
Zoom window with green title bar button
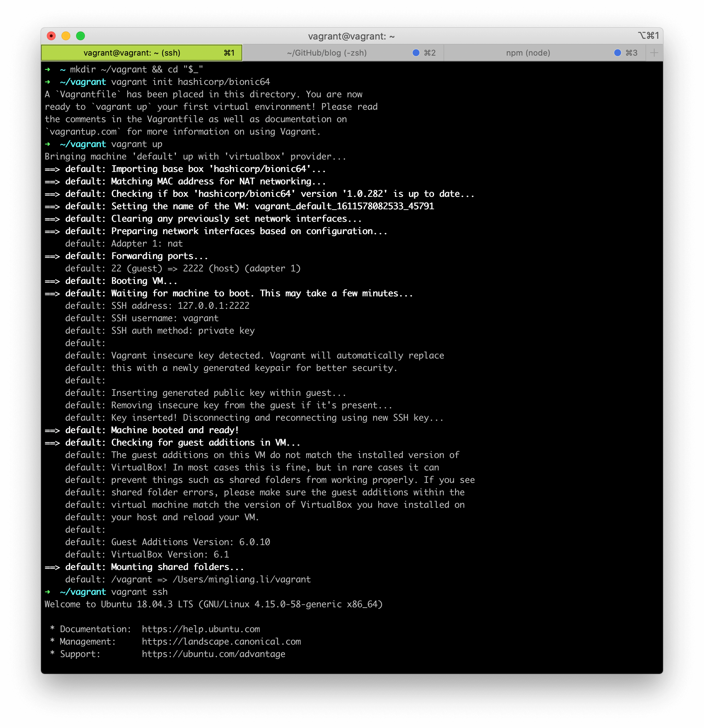pyautogui.click(x=80, y=35)
